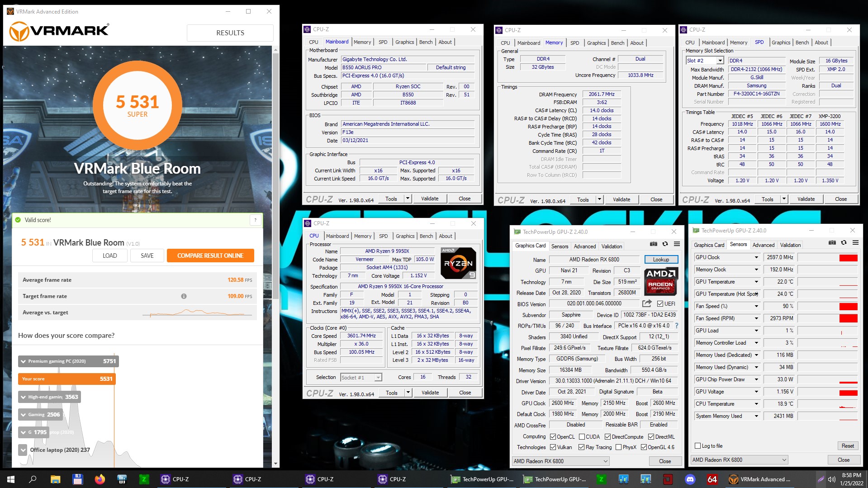Screen dimensions: 868x488
Task: Click the RESULTS button in VRMark
Action: click(x=230, y=33)
